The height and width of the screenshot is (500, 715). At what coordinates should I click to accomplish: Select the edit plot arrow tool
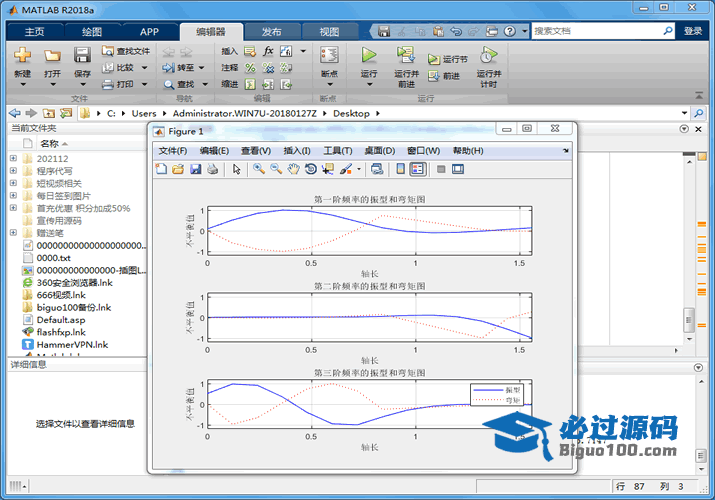tap(236, 169)
